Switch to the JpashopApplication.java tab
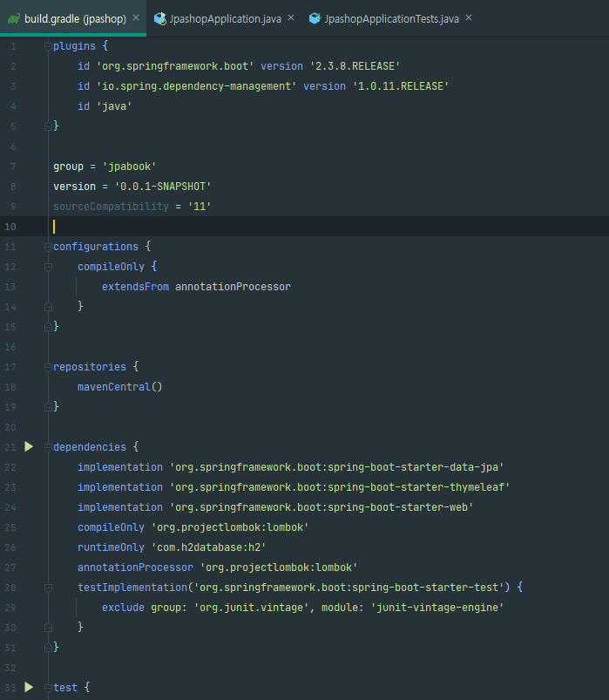This screenshot has width=609, height=700. [224, 19]
